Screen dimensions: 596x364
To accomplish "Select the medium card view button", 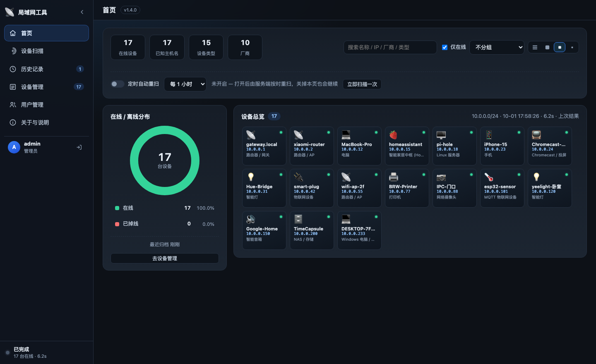I will 560,47.
